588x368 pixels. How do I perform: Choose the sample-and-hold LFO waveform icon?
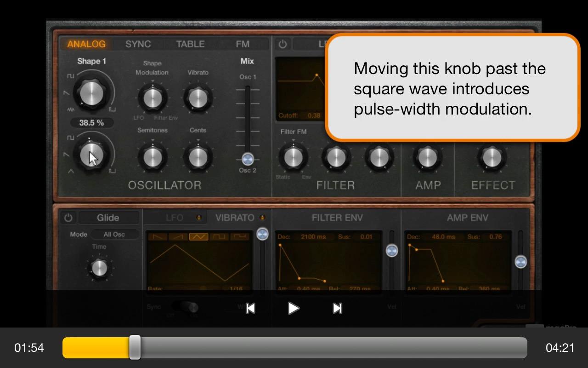(240, 236)
